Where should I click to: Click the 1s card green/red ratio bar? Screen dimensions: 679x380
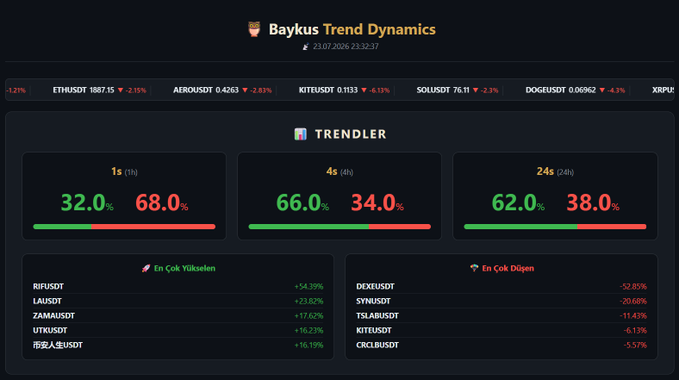pyautogui.click(x=124, y=226)
